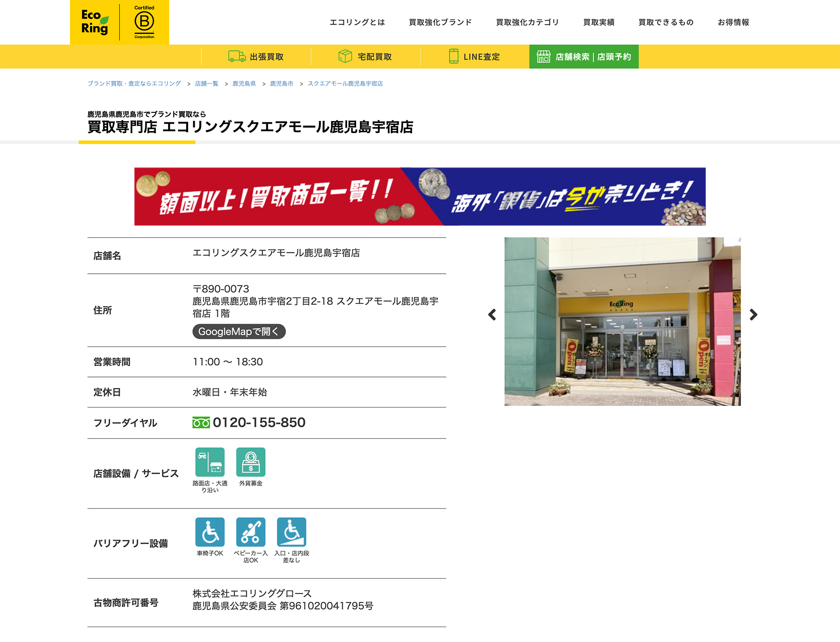The image size is (840, 642).
Task: Select the 店舗検索 | 店頭予約 tab
Action: tap(584, 56)
